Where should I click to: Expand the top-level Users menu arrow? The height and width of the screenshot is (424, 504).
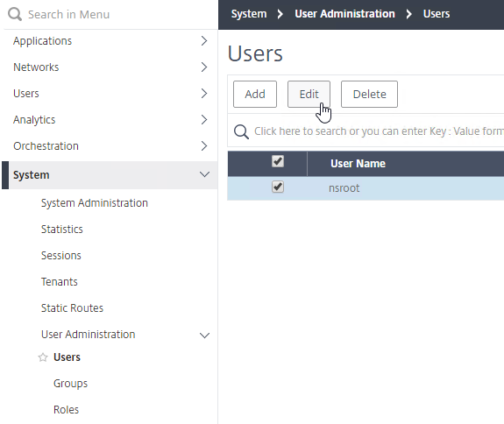coord(203,94)
